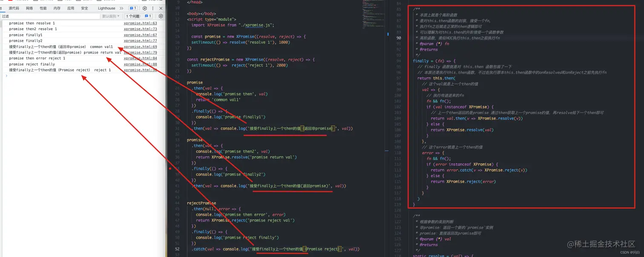Click the red breakpoint dot in editor gutter
Image resolution: width=644 pixels, height=257 pixels.
coord(170,168)
